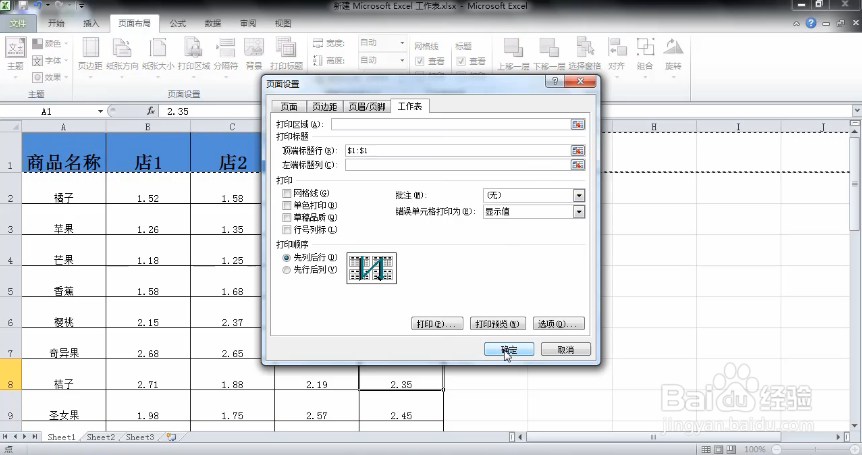Enable the Gridlines (网格线) print checkbox
This screenshot has height=455, width=862.
(x=286, y=193)
